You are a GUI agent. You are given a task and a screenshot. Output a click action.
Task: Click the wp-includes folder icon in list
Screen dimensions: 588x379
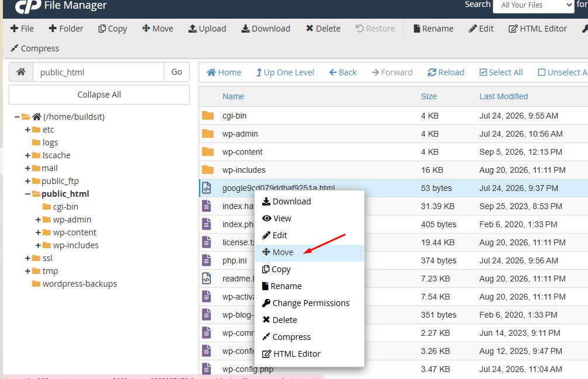pyautogui.click(x=208, y=170)
